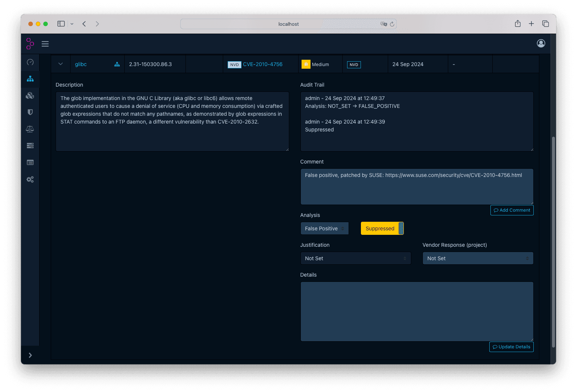Open the Vulnerability Audit view
This screenshot has width=577, height=392.
[30, 162]
